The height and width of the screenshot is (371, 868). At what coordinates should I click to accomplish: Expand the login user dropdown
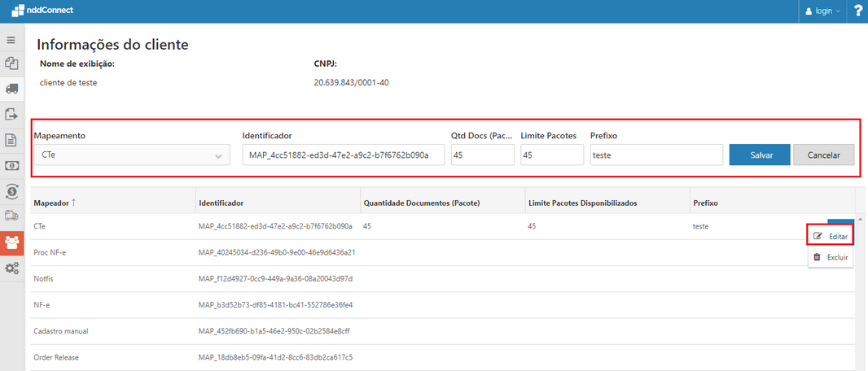[822, 11]
